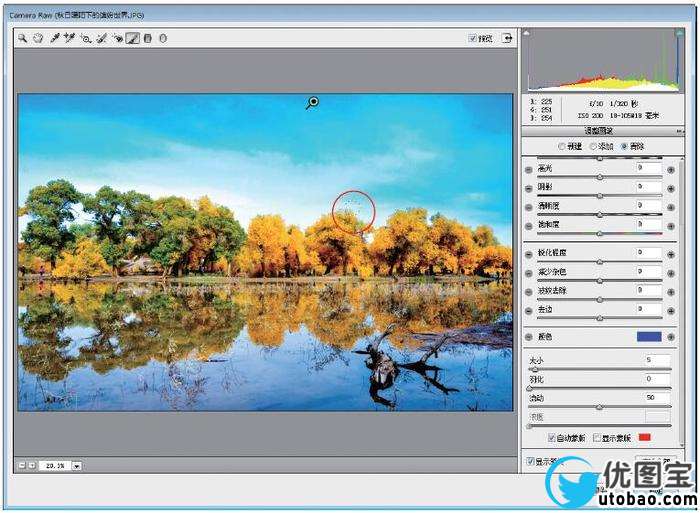This screenshot has width=700, height=513.
Task: Click plus icon beside 饱和度 slider
Action: [671, 226]
